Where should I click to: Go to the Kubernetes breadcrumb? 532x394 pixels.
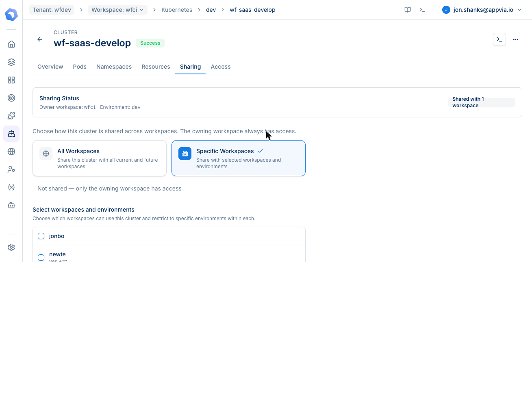coord(177,10)
